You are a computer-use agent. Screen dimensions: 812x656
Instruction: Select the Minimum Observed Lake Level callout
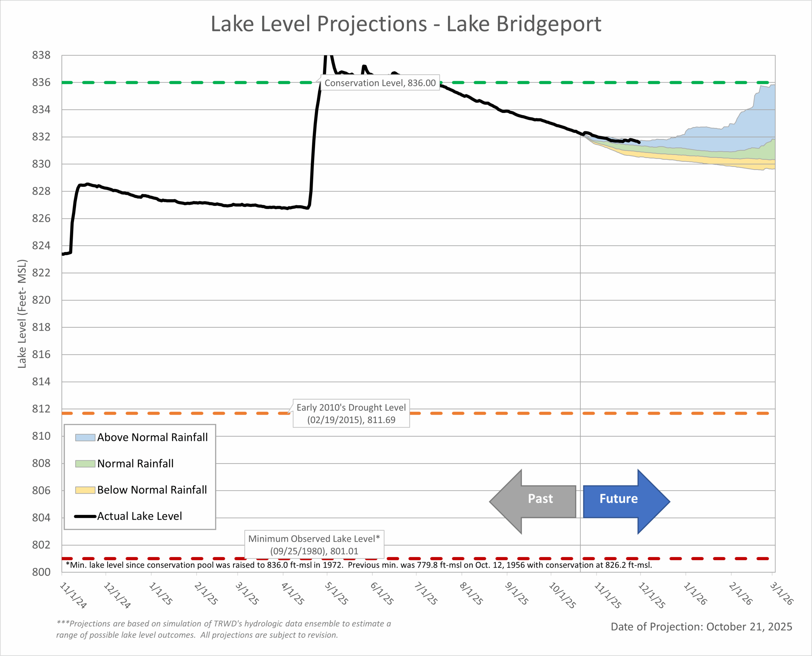(x=314, y=544)
